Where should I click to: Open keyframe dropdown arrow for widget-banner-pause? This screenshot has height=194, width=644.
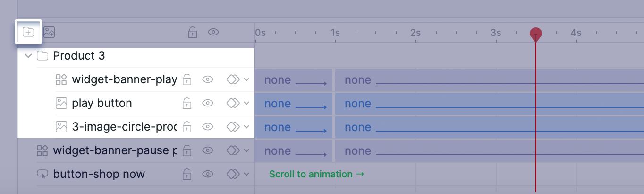point(246,150)
